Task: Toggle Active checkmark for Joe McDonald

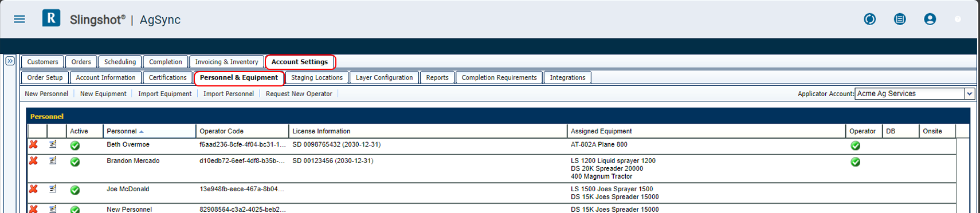Action: (75, 190)
